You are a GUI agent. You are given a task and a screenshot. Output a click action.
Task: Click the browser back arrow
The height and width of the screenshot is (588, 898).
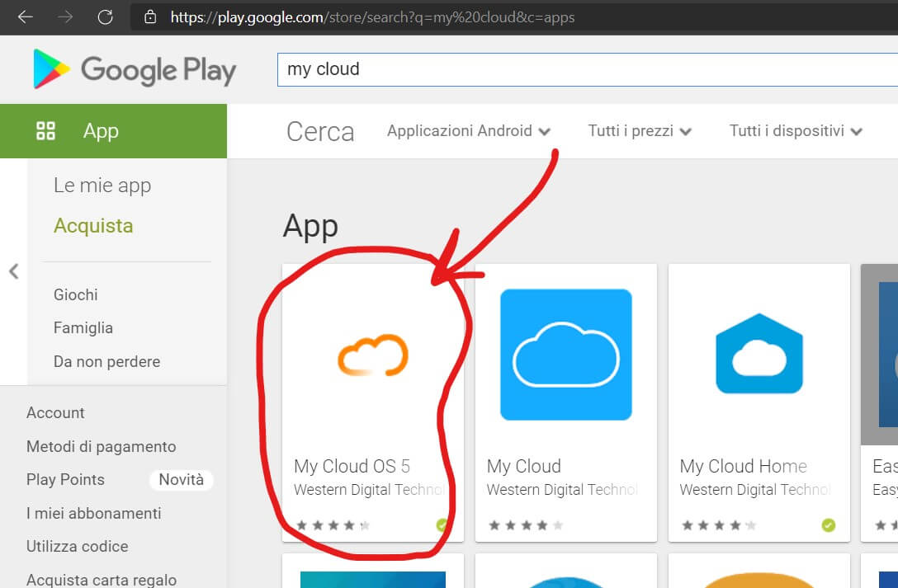(26, 16)
